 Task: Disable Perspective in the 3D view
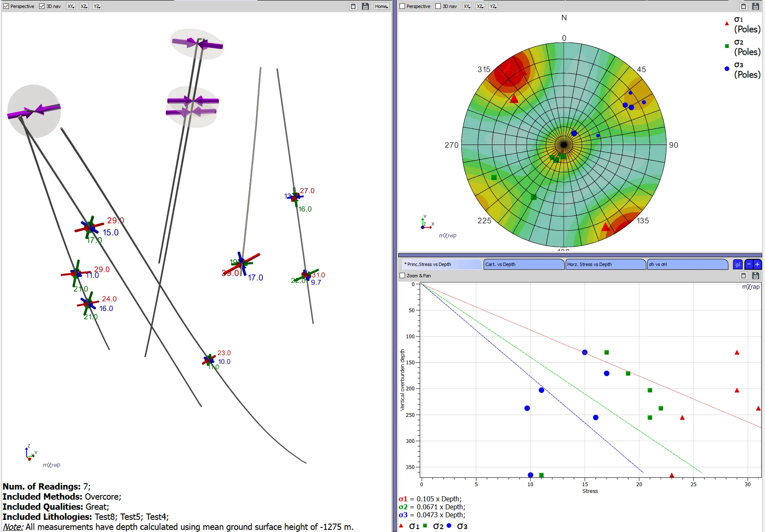(6, 6)
